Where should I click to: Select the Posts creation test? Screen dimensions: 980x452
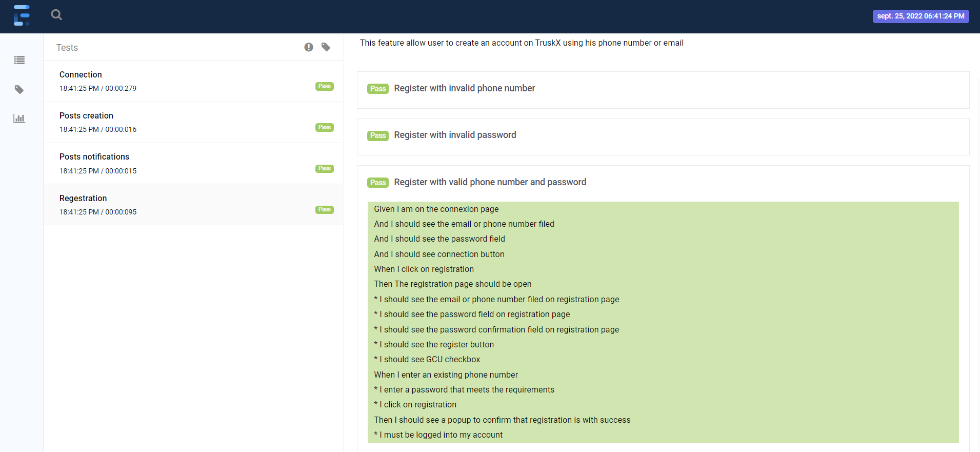pos(193,122)
